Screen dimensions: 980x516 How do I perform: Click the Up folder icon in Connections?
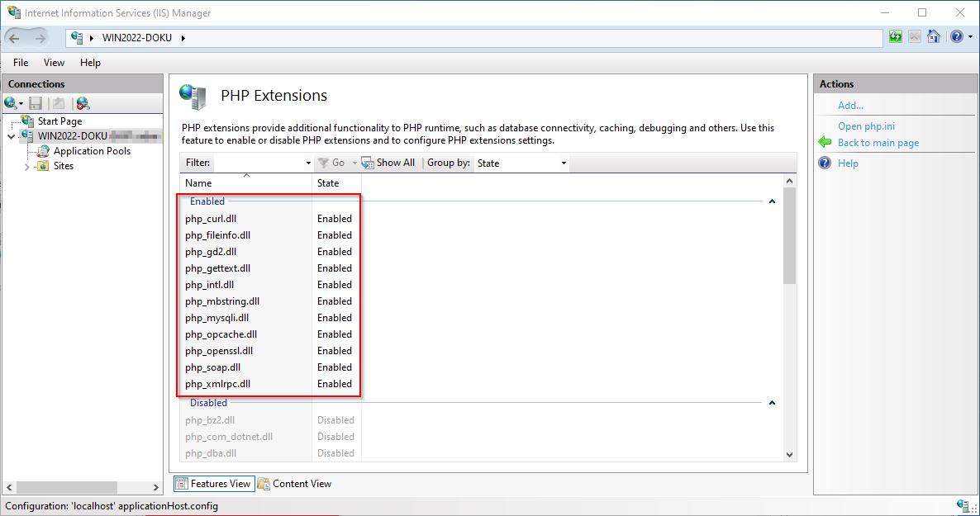59,103
